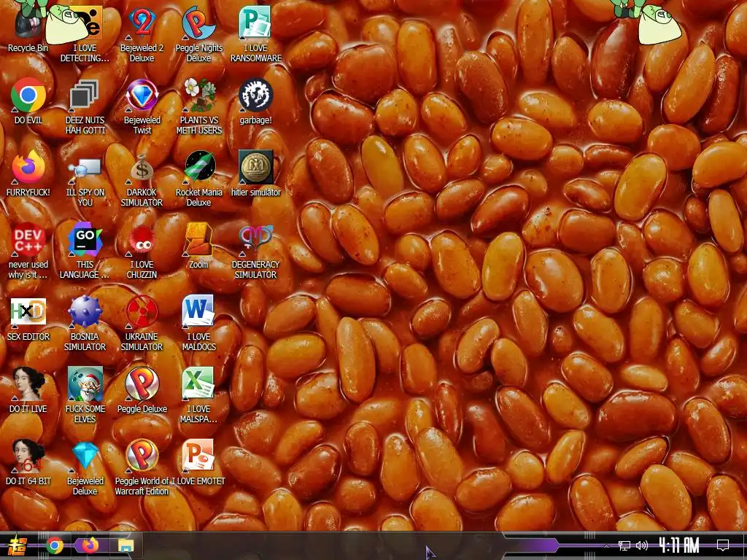Open the Start menu button
747x560 pixels.
(17, 545)
